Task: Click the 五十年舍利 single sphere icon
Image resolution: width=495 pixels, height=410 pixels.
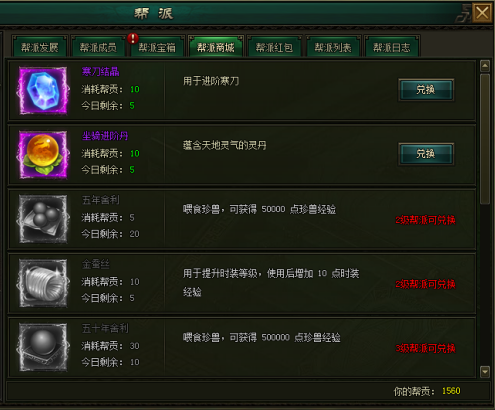Action: coord(43,347)
